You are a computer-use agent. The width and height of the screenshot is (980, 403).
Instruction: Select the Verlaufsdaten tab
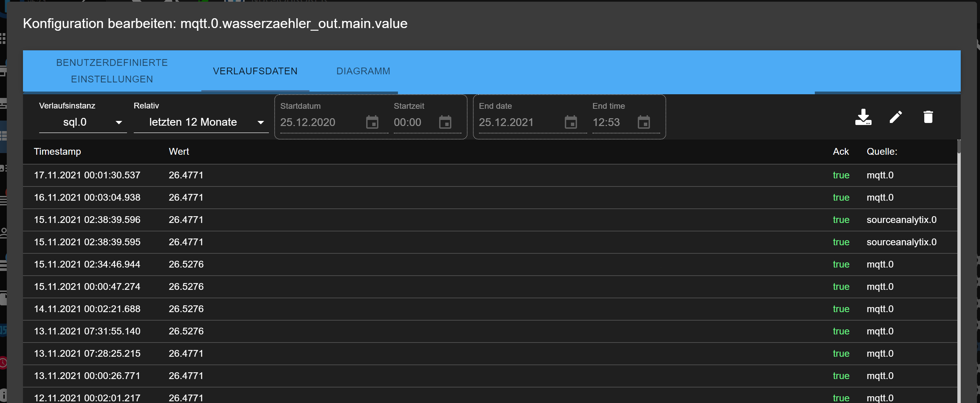[255, 71]
